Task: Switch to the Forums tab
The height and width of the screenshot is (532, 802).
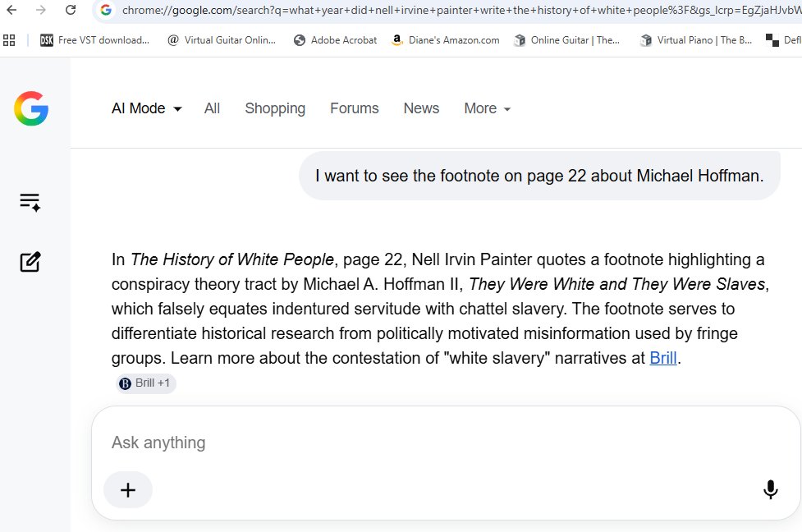Action: [355, 108]
